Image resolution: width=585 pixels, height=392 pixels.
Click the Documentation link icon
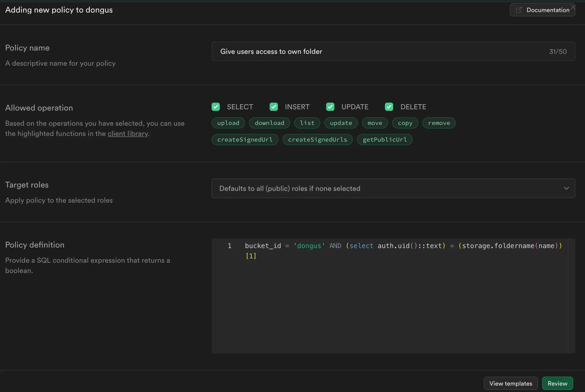(x=519, y=10)
